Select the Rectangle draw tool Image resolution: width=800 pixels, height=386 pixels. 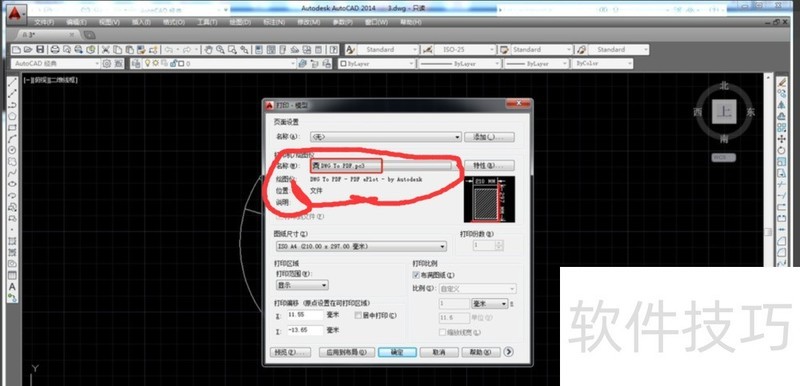point(13,127)
